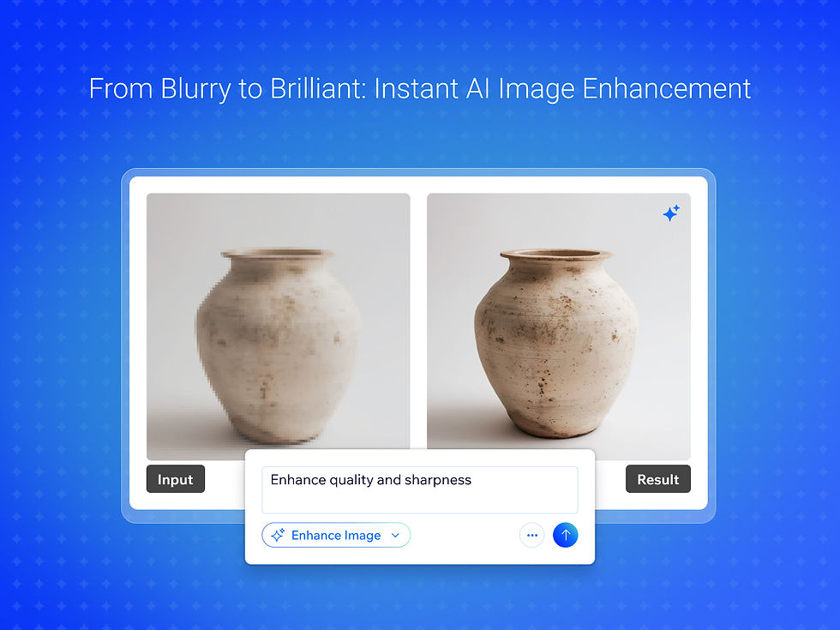Submit the prompt with the up-arrow button

click(565, 535)
